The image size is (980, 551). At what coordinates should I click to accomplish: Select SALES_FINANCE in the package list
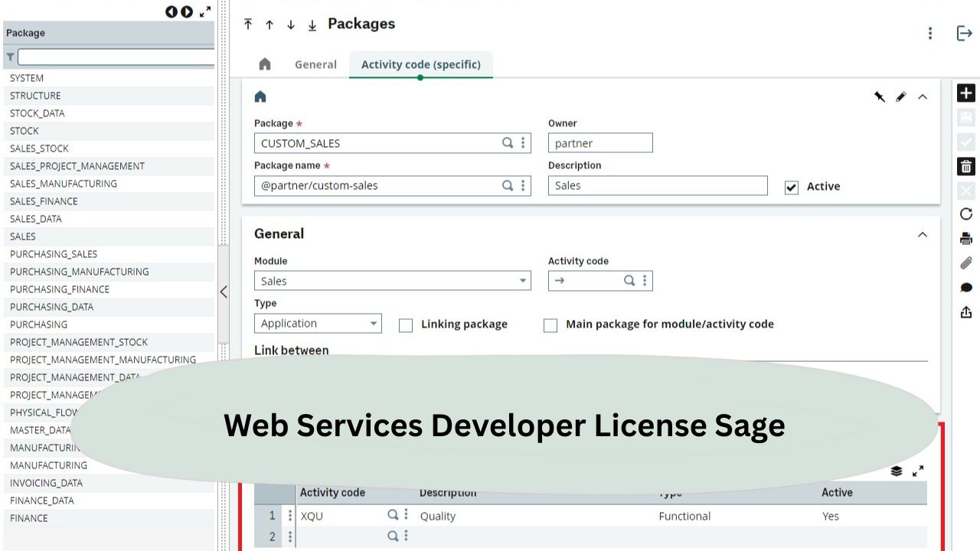(x=109, y=201)
